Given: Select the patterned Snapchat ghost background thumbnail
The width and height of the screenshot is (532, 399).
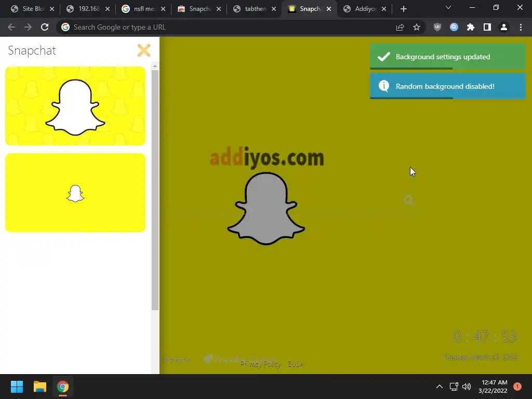Looking at the screenshot, I should (75, 106).
